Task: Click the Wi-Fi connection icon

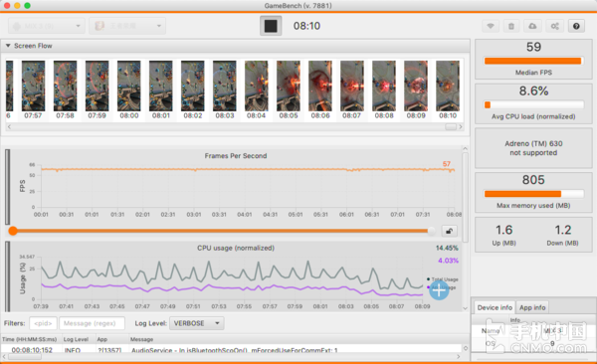Action: tap(491, 26)
